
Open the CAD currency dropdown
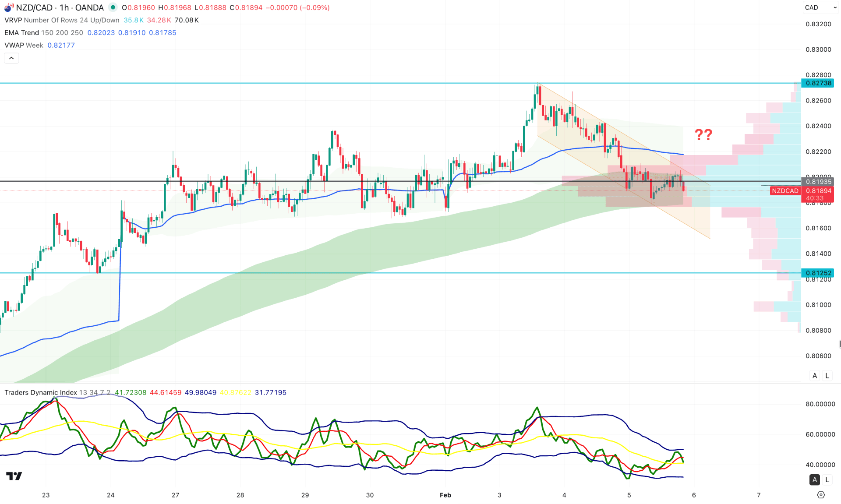click(x=821, y=7)
